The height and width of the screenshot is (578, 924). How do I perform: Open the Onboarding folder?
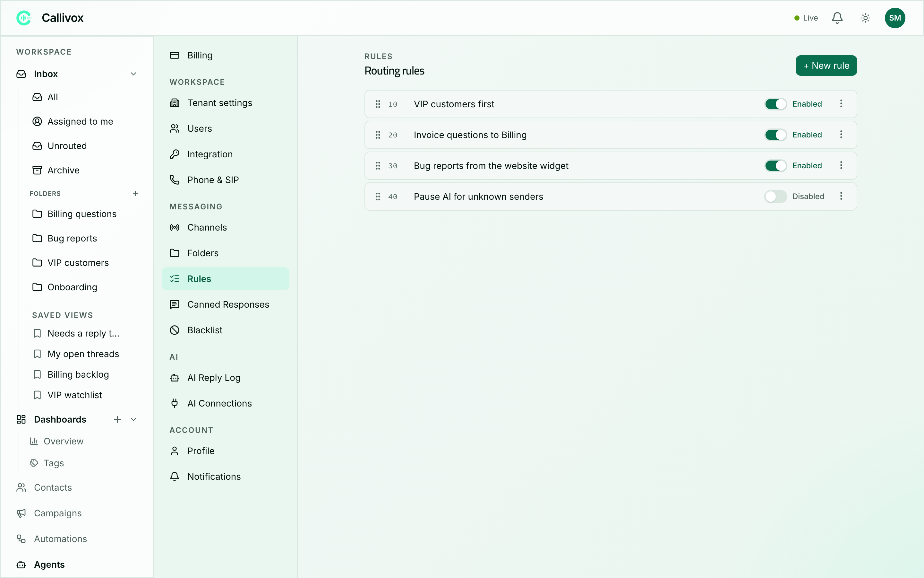[x=85, y=287]
